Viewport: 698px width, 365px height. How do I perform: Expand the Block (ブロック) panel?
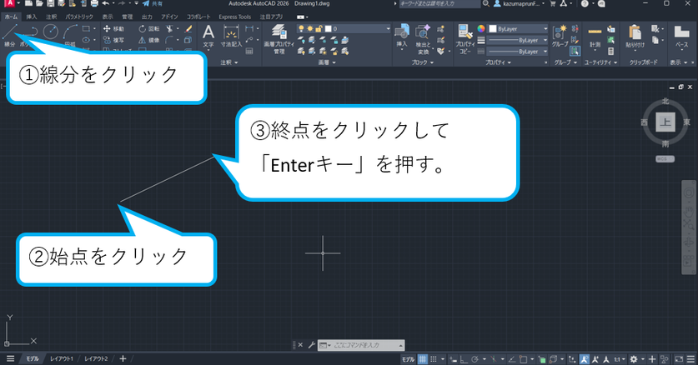click(x=422, y=63)
